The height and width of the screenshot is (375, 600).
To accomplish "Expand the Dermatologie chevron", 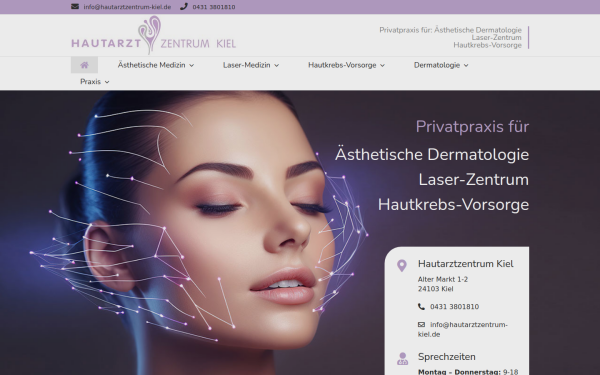I will point(466,65).
